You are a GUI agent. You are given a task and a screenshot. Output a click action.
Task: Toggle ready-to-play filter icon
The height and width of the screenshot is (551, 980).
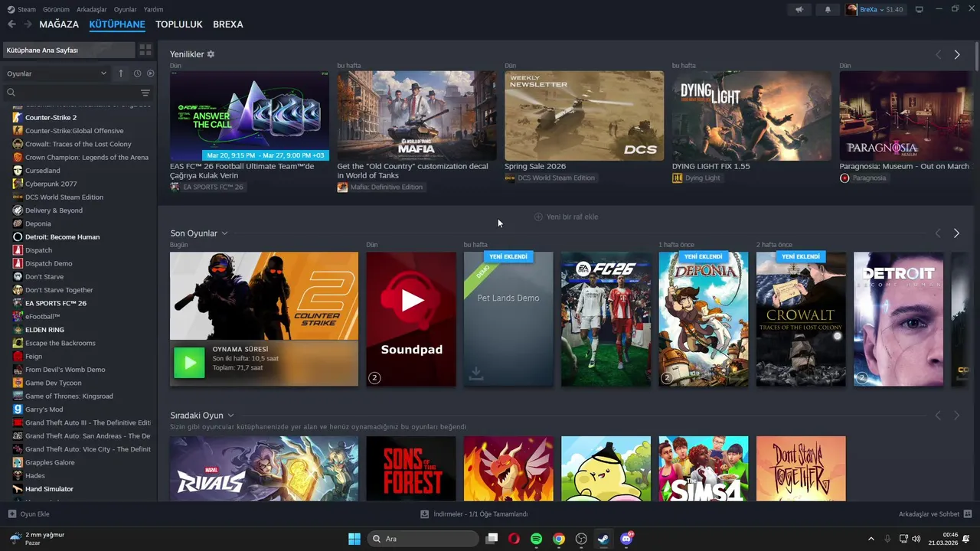click(150, 73)
